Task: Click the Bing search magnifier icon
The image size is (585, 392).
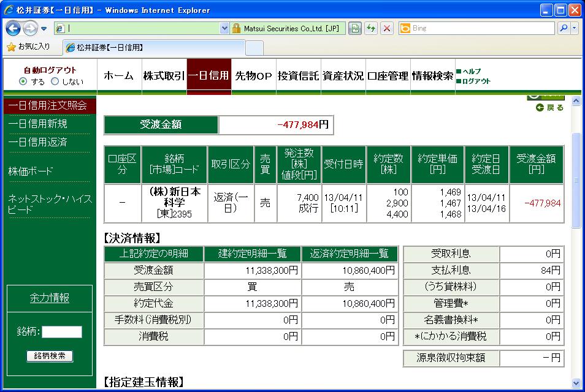Action: pyautogui.click(x=563, y=28)
